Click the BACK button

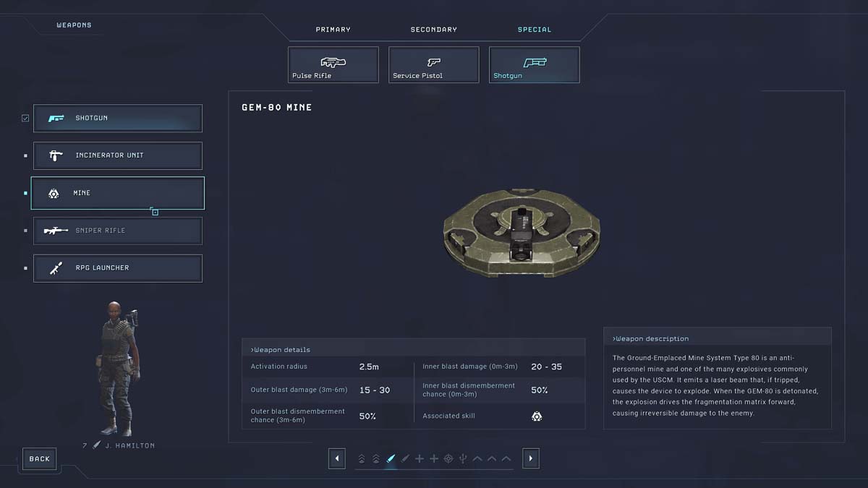coord(40,458)
